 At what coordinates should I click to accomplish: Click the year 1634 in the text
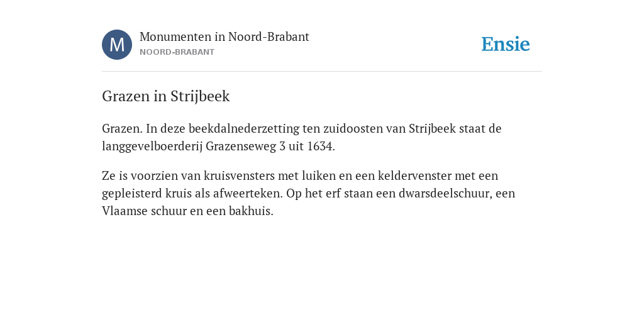[319, 147]
